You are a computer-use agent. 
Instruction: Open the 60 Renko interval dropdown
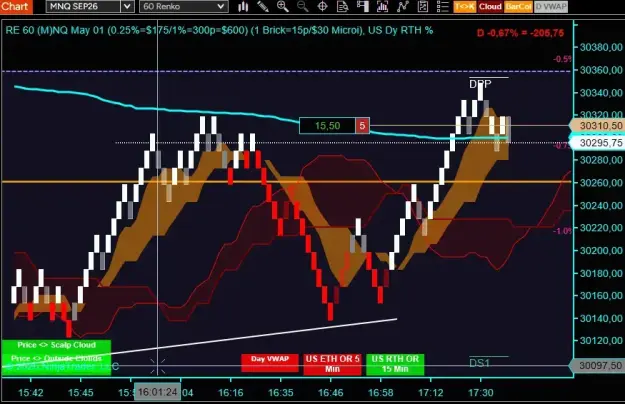184,6
